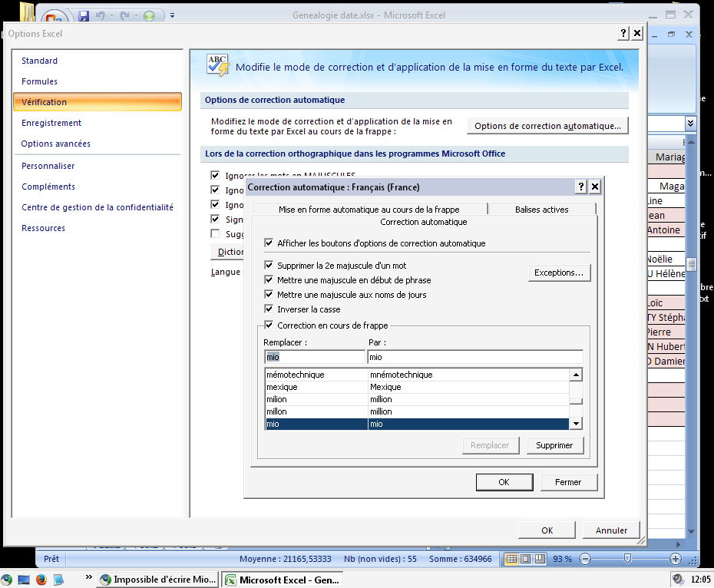Toggle 'Afficher les boutons d'options de correction automatique'
714x588 pixels.
tap(269, 243)
